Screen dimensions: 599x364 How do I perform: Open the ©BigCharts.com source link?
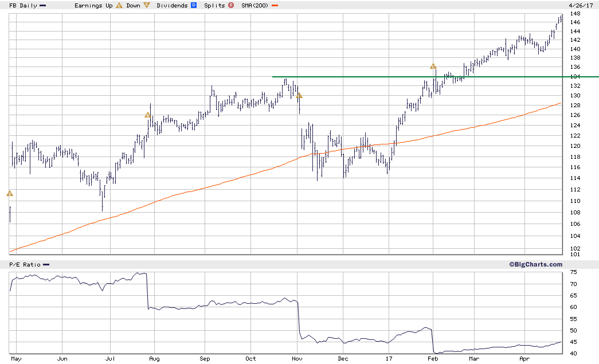click(x=535, y=264)
